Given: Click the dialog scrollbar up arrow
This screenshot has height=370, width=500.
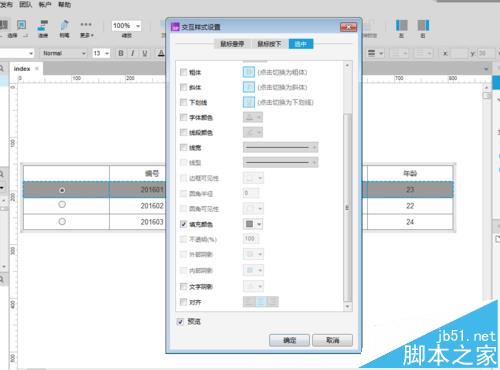Looking at the screenshot, I should pyautogui.click(x=347, y=66).
